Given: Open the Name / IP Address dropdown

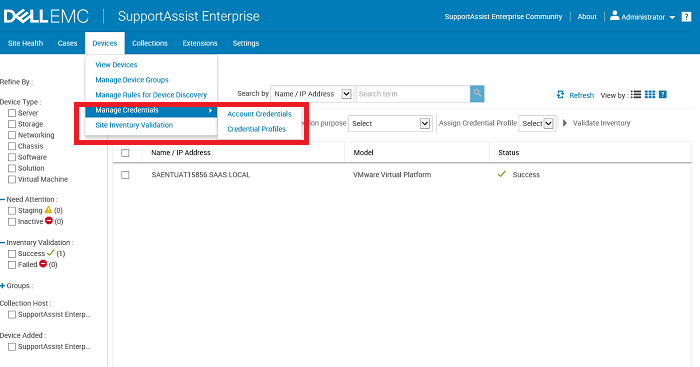Looking at the screenshot, I should 312,94.
